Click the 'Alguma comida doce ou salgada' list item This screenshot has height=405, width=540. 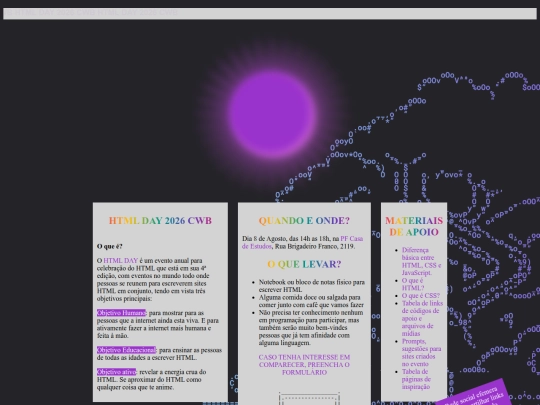(311, 301)
